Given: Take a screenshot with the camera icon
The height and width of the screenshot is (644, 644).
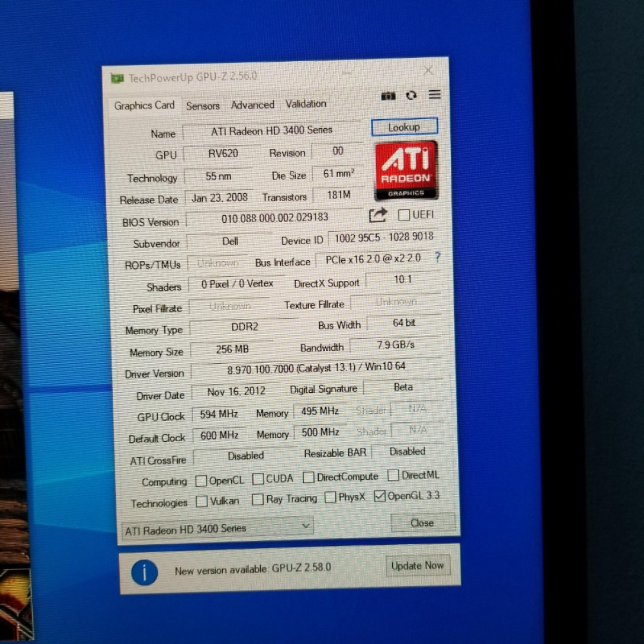Looking at the screenshot, I should 388,96.
